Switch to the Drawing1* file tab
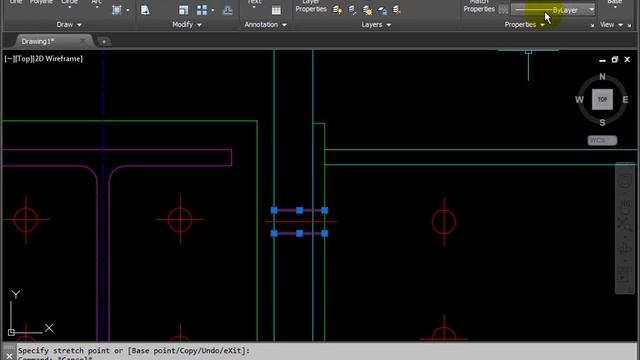The height and width of the screenshot is (360, 640). [x=38, y=41]
